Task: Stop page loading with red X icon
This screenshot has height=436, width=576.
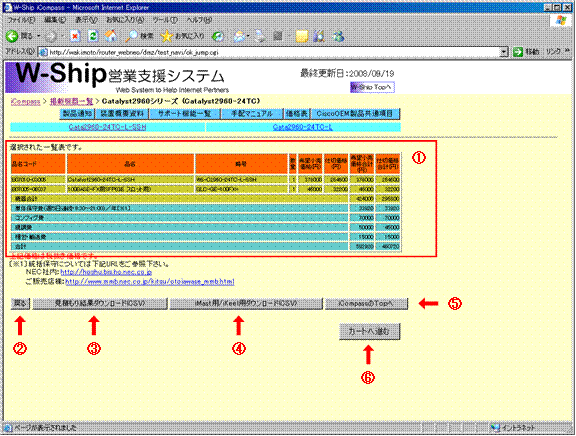Action: pos(75,36)
